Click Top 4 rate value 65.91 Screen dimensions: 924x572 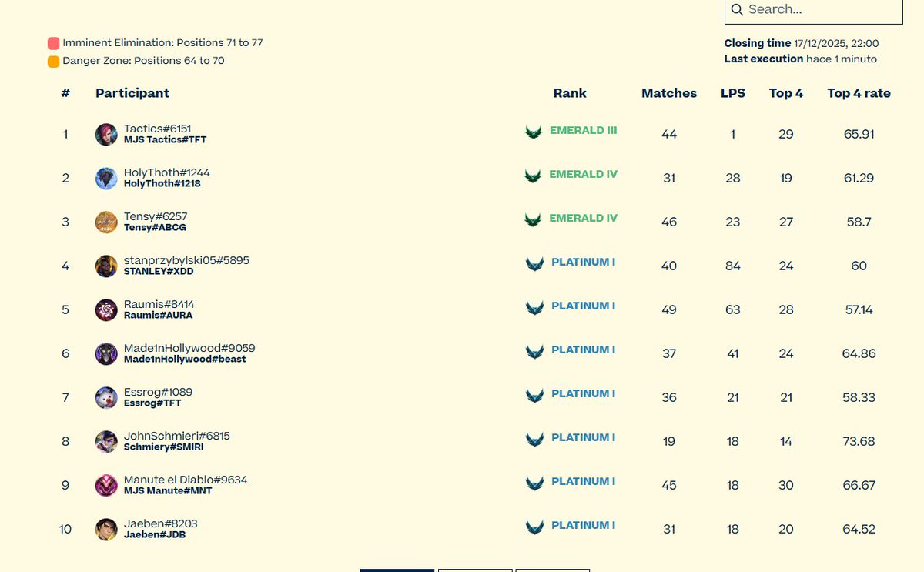(x=859, y=134)
